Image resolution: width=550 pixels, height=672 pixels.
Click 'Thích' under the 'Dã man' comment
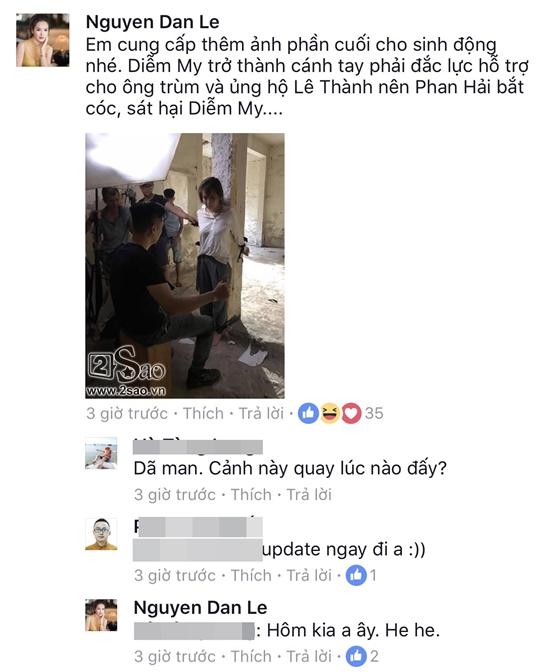coord(251,495)
